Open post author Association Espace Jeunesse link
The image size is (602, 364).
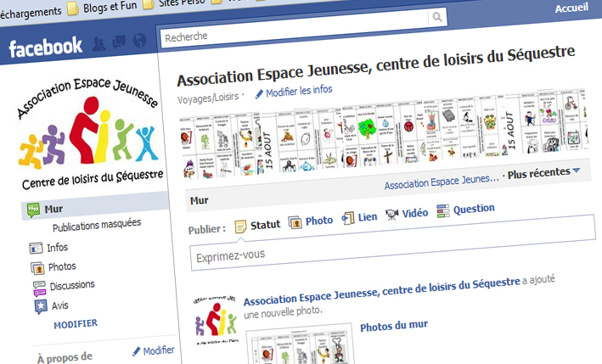[381, 292]
